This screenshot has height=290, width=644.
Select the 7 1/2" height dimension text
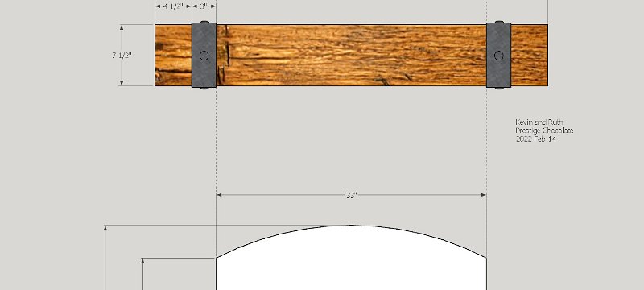[x=122, y=55]
